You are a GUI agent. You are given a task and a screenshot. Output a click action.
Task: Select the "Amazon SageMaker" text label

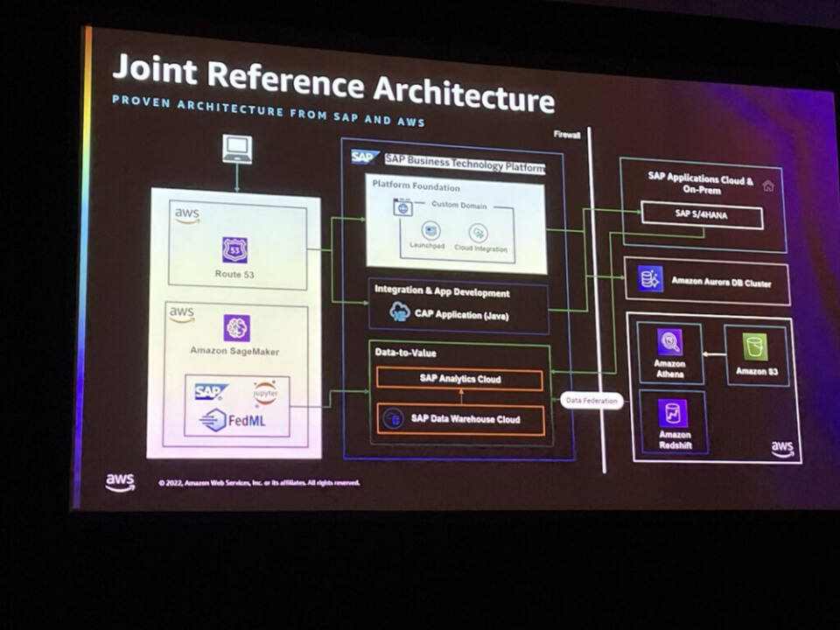[x=234, y=352]
